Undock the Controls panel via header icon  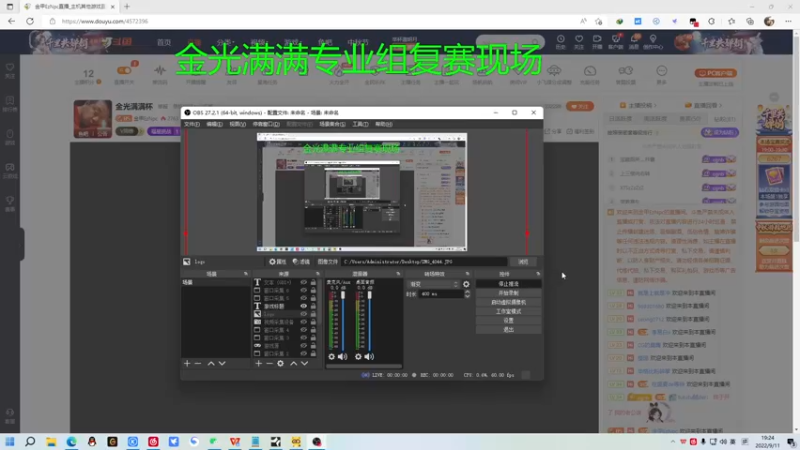point(538,274)
